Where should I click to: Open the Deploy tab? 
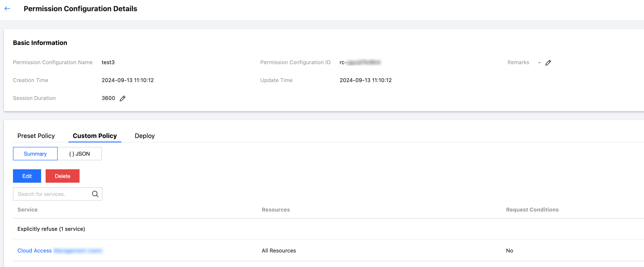(145, 136)
